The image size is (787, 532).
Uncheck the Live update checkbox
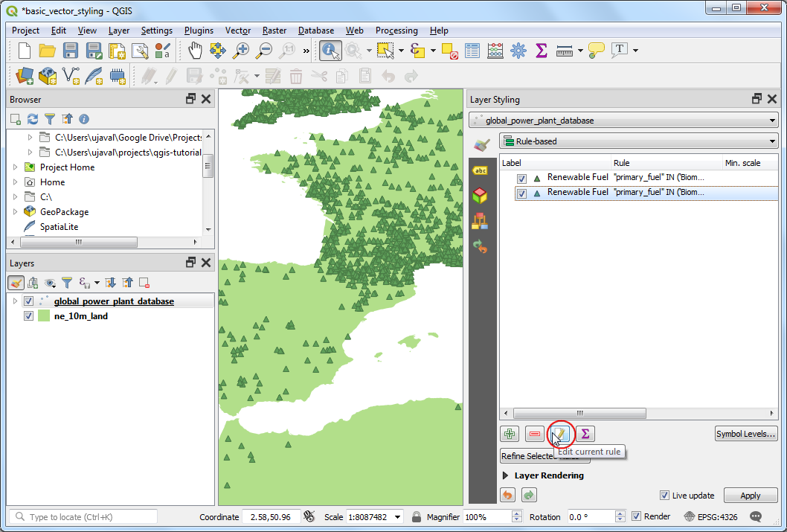click(664, 496)
